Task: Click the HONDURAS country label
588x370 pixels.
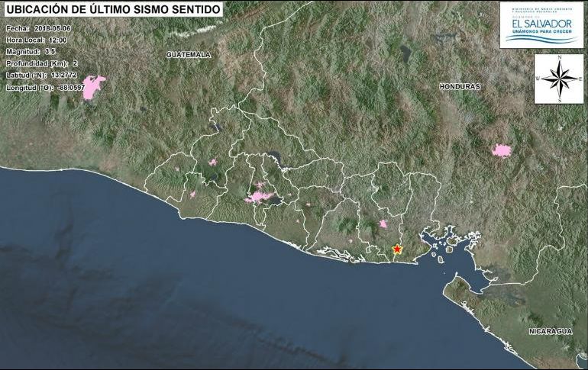Action: pyautogui.click(x=460, y=87)
